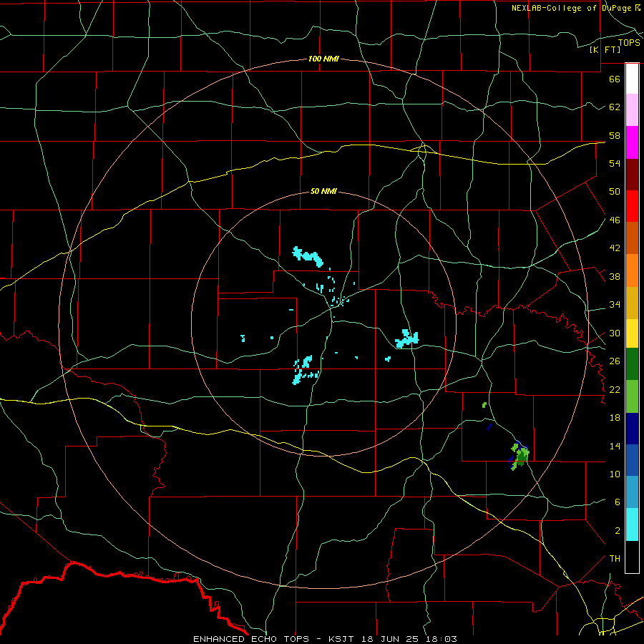Click the legend value "42"
This screenshot has height=644, width=644.
615,248
